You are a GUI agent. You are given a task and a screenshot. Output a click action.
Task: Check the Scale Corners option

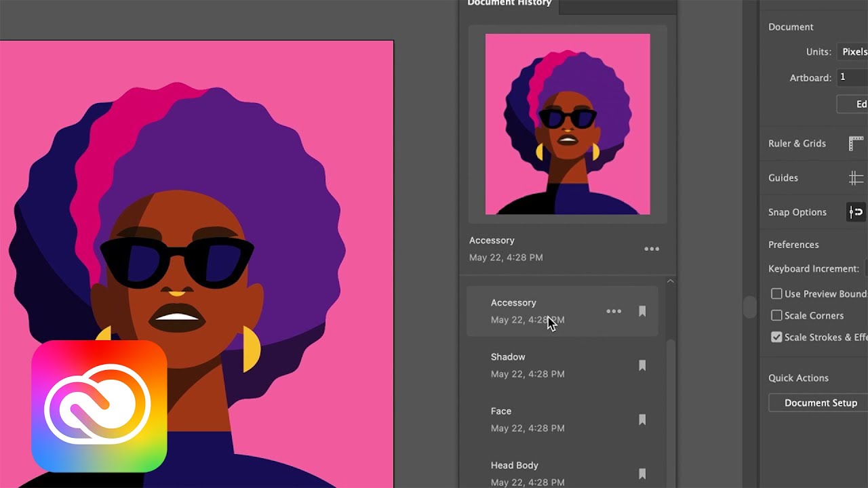[x=776, y=315]
